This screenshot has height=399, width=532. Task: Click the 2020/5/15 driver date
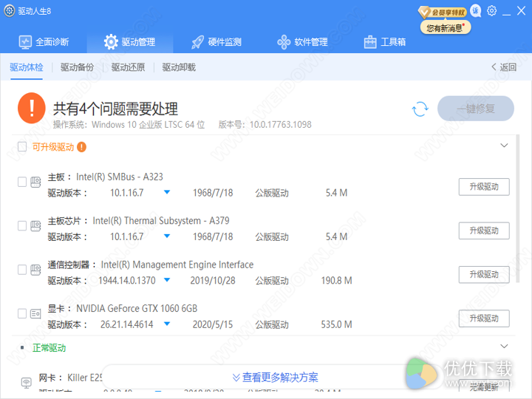213,324
